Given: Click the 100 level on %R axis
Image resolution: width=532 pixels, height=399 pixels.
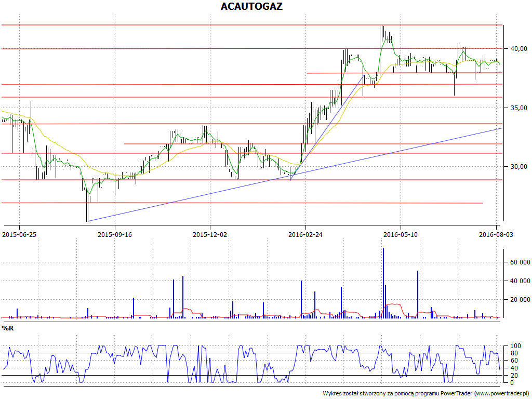Looking at the screenshot, I should click(x=515, y=346).
